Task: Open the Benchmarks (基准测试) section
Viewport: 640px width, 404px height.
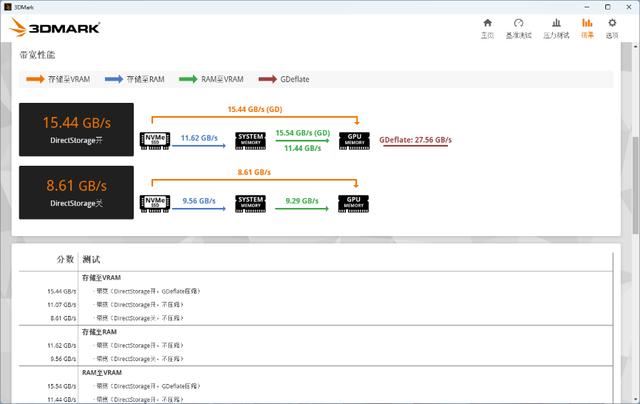Action: (x=518, y=27)
